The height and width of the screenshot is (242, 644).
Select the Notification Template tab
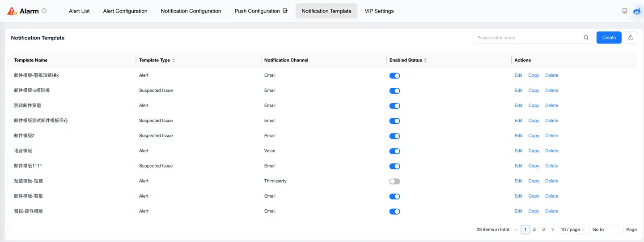tap(326, 11)
